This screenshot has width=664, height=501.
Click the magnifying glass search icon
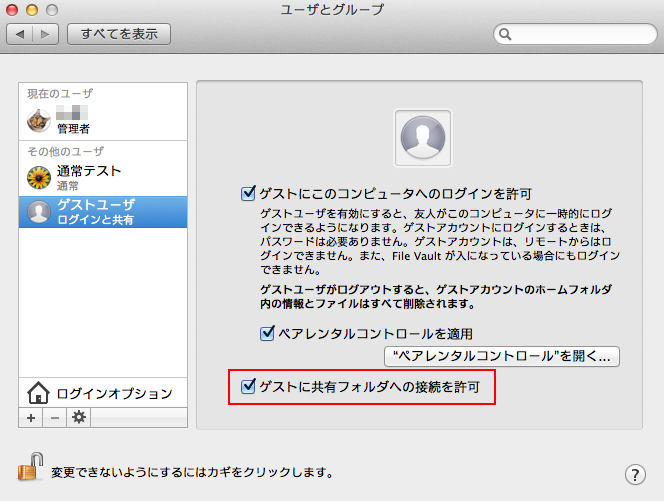(x=505, y=34)
